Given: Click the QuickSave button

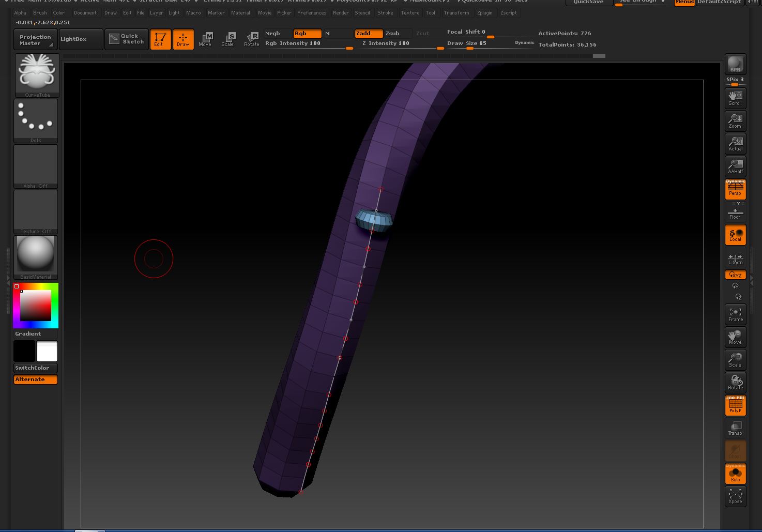Looking at the screenshot, I should [589, 3].
